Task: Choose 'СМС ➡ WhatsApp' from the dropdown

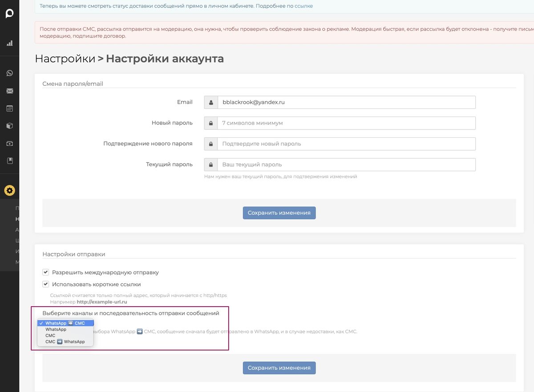Action: click(65, 342)
